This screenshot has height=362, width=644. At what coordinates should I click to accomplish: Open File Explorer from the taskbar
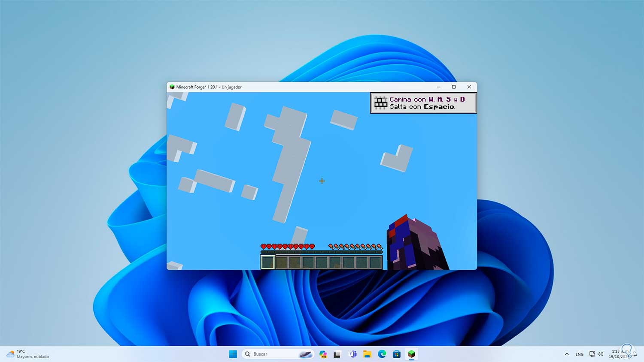pos(367,354)
